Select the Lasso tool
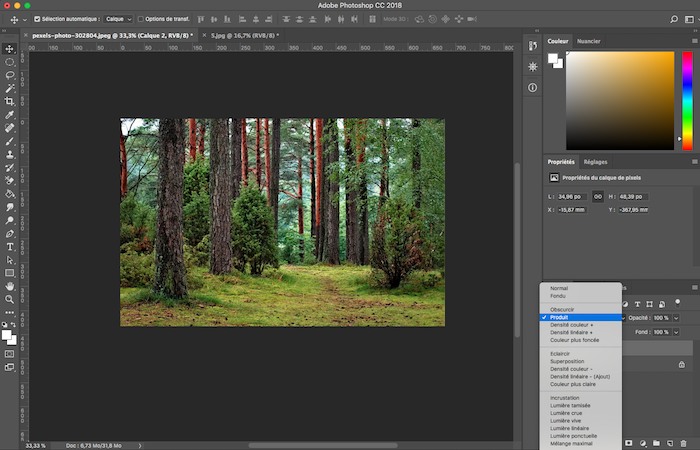Viewport: 700px width, 450px height. tap(9, 75)
